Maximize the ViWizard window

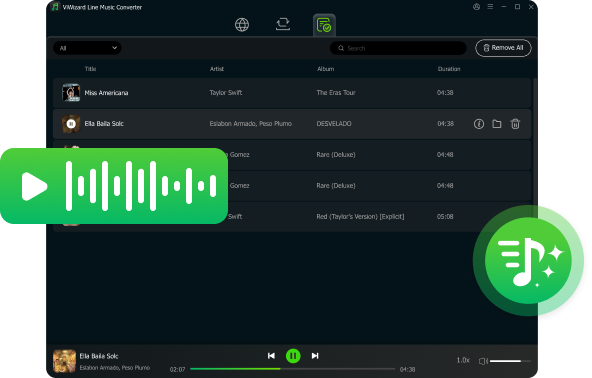(x=517, y=7)
